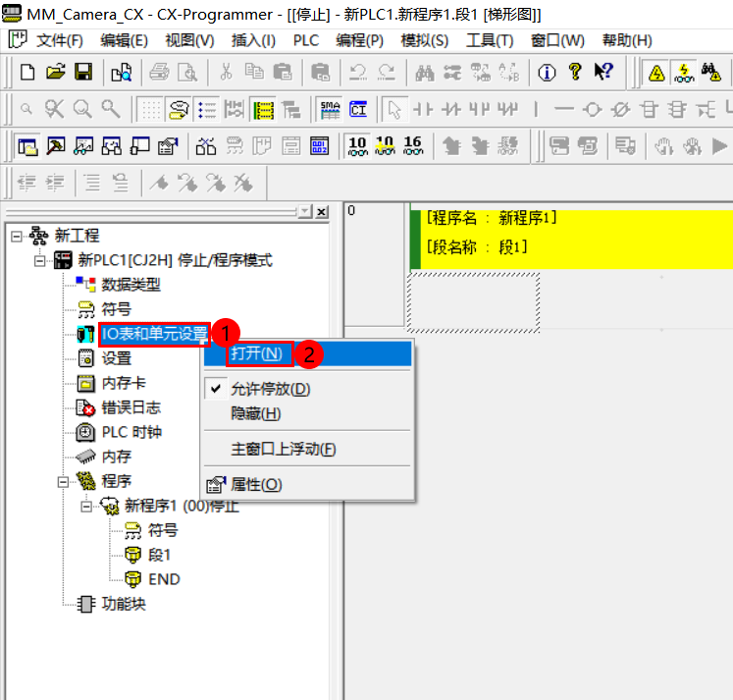Click the CI toolbar icon
Screen dimensions: 733x700
pos(358,110)
